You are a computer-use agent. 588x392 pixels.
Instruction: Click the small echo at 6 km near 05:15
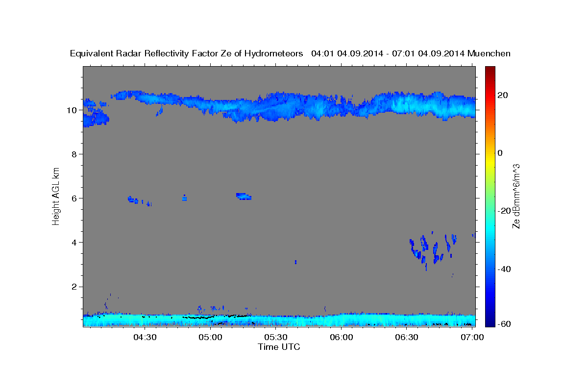[x=244, y=196]
